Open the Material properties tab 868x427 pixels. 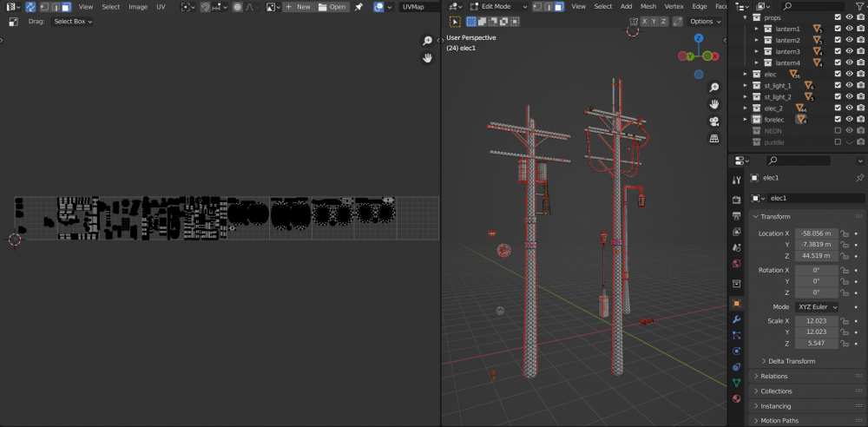[736, 398]
